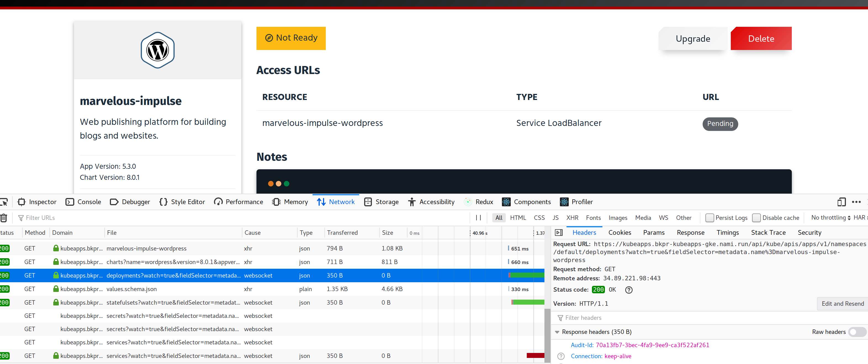Open the Memory panel
This screenshot has width=868, height=364.
click(x=290, y=202)
